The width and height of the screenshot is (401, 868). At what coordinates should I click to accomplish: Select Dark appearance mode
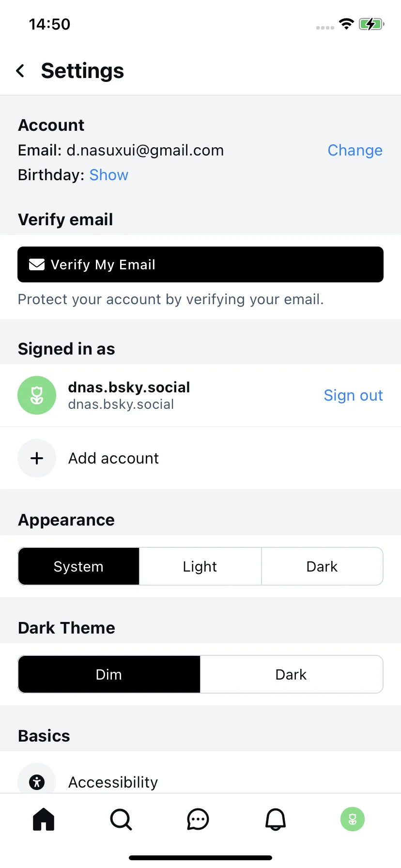[322, 566]
